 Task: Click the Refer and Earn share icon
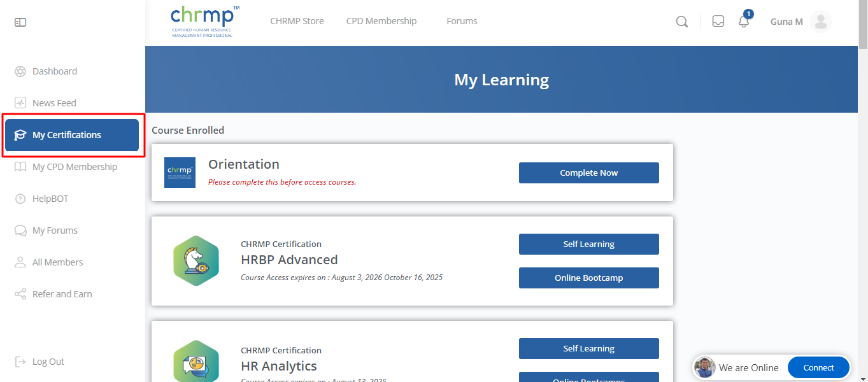coord(20,294)
